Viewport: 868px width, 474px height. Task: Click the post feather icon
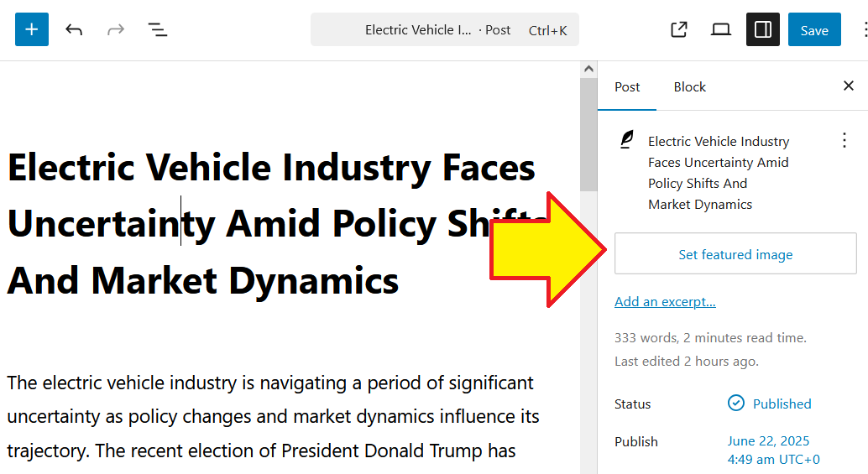pyautogui.click(x=626, y=140)
